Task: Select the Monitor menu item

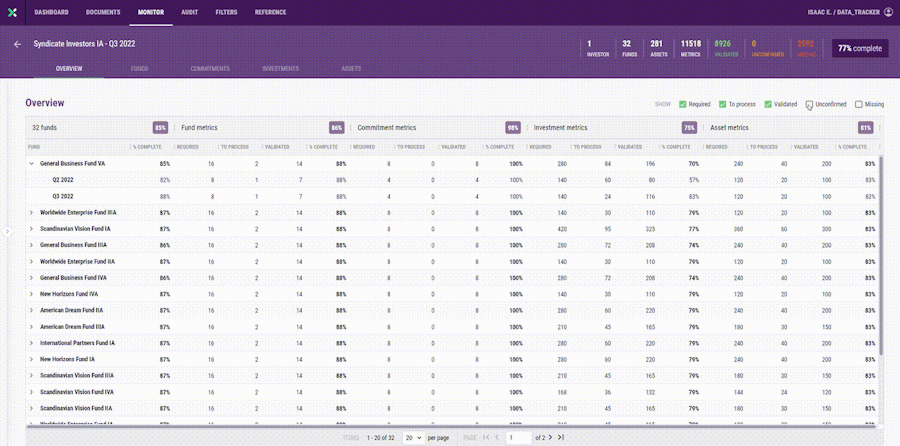Action: point(151,12)
